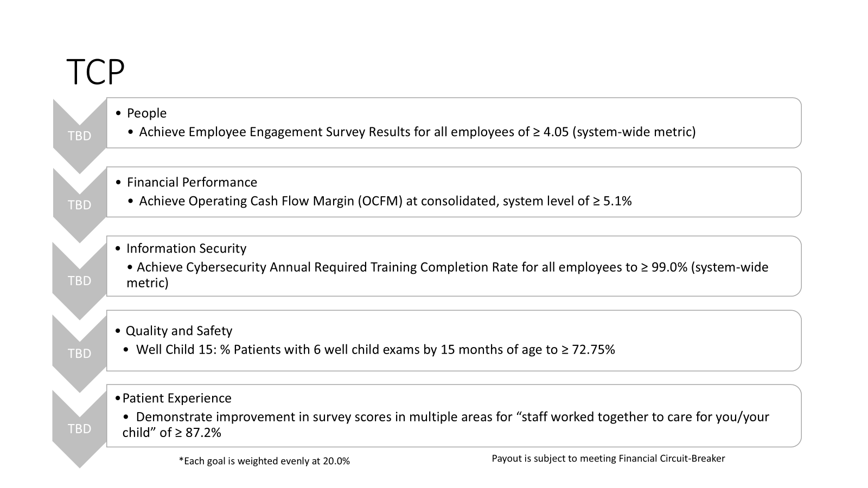Select the Patient Experience heading
This screenshot has height=488, width=868.
(x=177, y=398)
